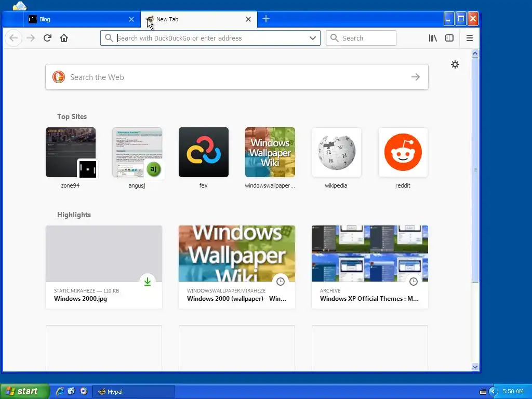This screenshot has width=532, height=399.
Task: Focus the DuckDuckGo address bar field
Action: click(x=210, y=38)
